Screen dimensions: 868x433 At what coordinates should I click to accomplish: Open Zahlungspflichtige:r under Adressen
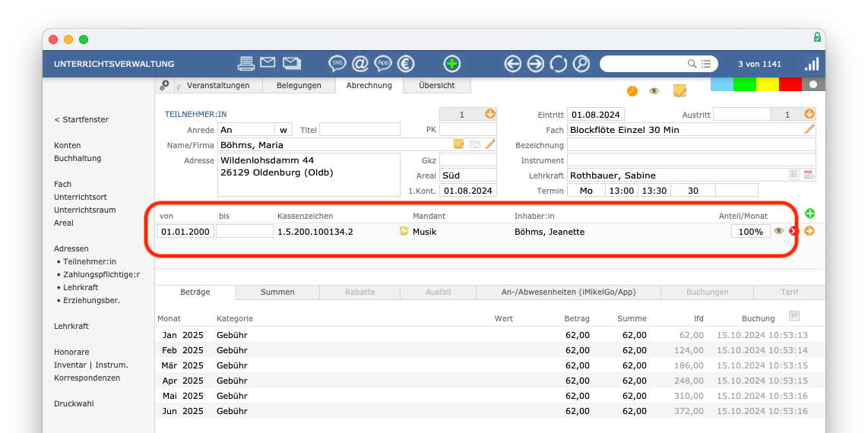pyautogui.click(x=101, y=274)
